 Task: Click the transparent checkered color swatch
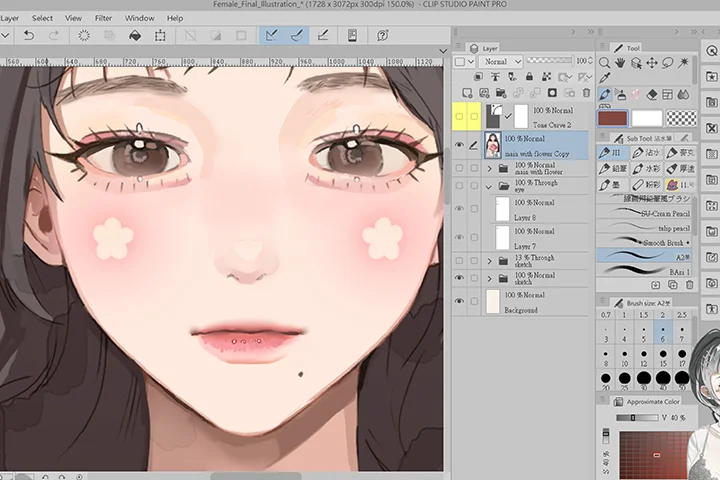point(681,118)
